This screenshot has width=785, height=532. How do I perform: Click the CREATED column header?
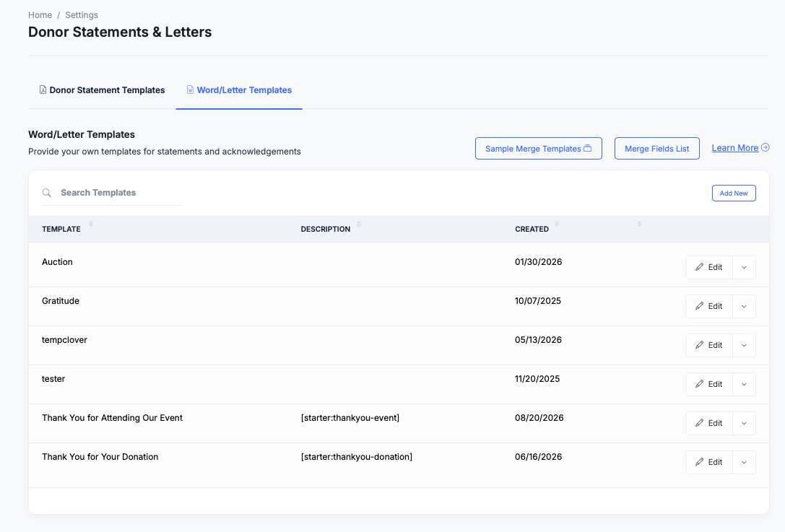pos(532,230)
